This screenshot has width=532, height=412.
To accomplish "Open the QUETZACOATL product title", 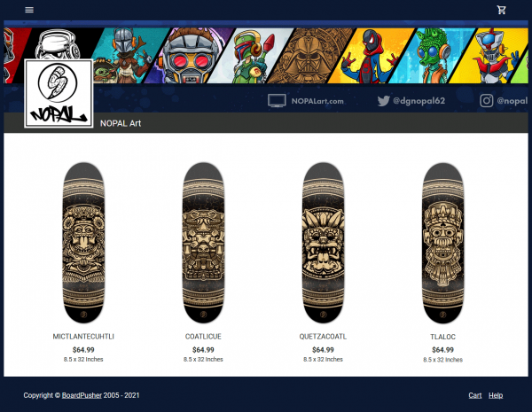I will pyautogui.click(x=323, y=337).
